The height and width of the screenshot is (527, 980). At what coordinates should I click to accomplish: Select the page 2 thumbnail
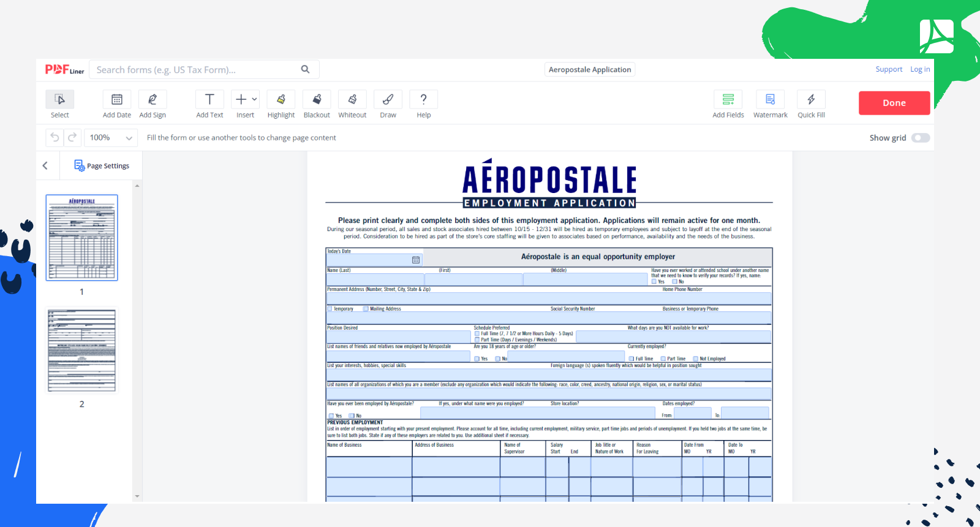point(82,351)
